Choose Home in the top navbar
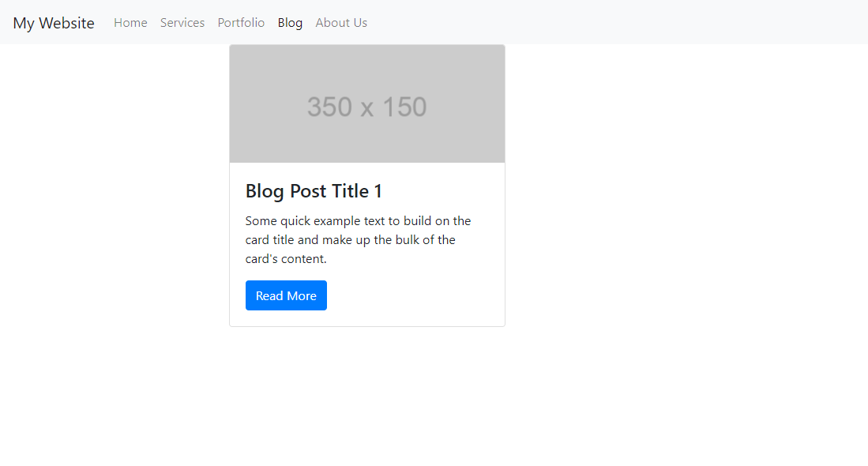 click(x=130, y=23)
